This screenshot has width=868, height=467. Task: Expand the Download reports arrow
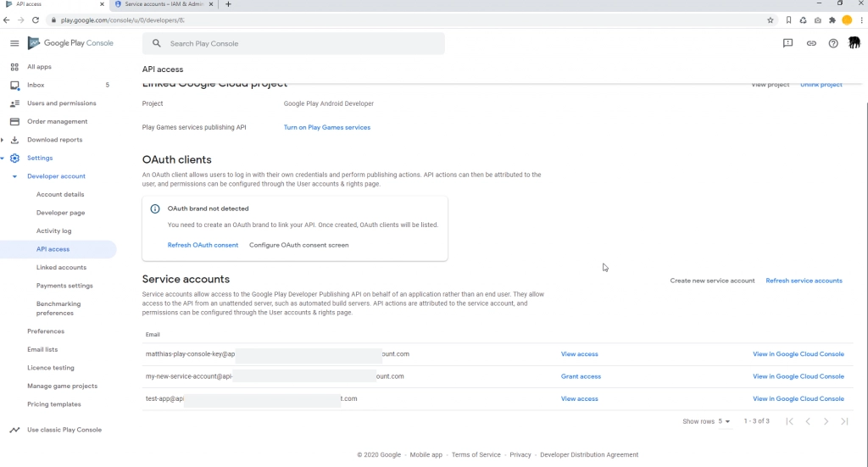pyautogui.click(x=3, y=140)
